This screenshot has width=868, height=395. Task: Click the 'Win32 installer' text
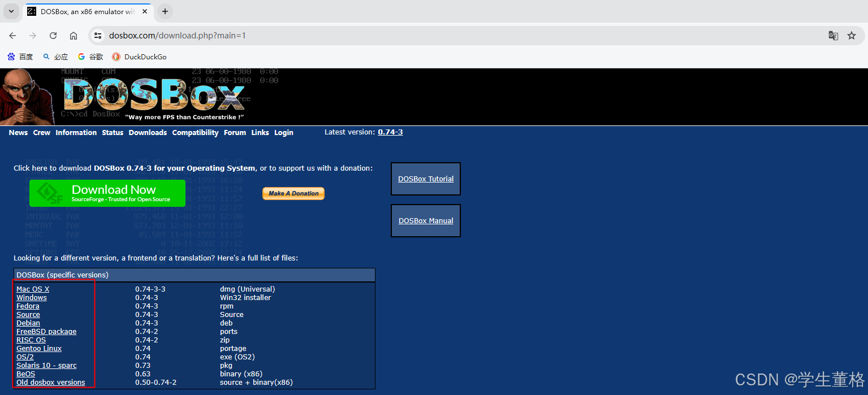pyautogui.click(x=245, y=297)
